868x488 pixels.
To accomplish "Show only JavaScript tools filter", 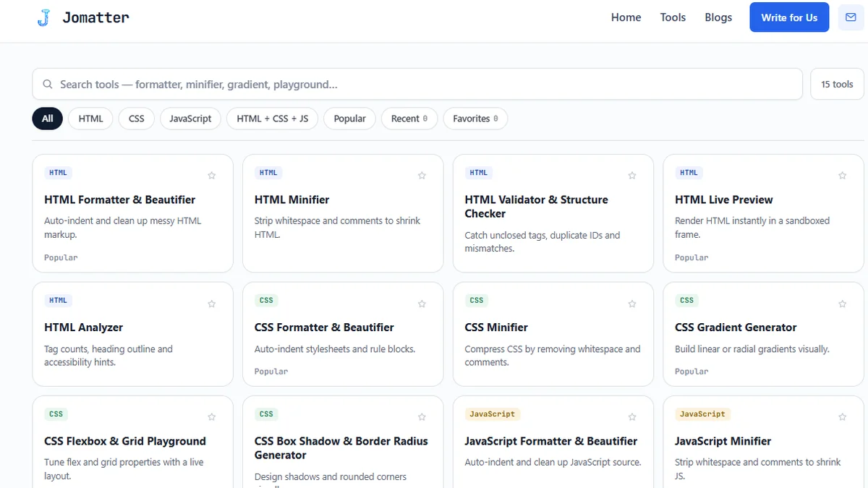I will point(190,119).
